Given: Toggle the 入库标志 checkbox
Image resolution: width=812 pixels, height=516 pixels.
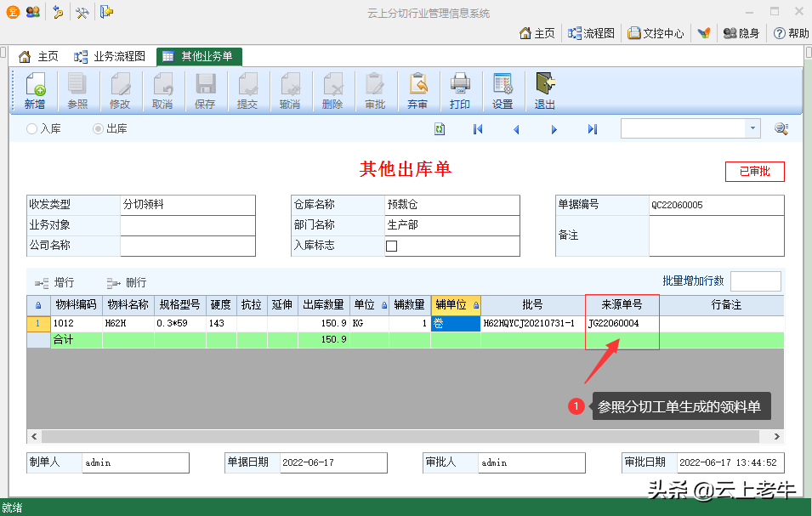Looking at the screenshot, I should point(392,246).
